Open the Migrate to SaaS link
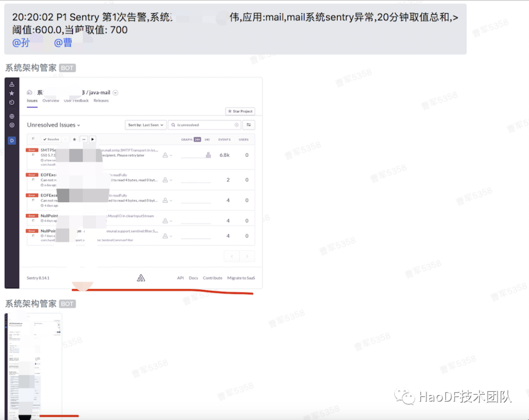 pos(241,278)
